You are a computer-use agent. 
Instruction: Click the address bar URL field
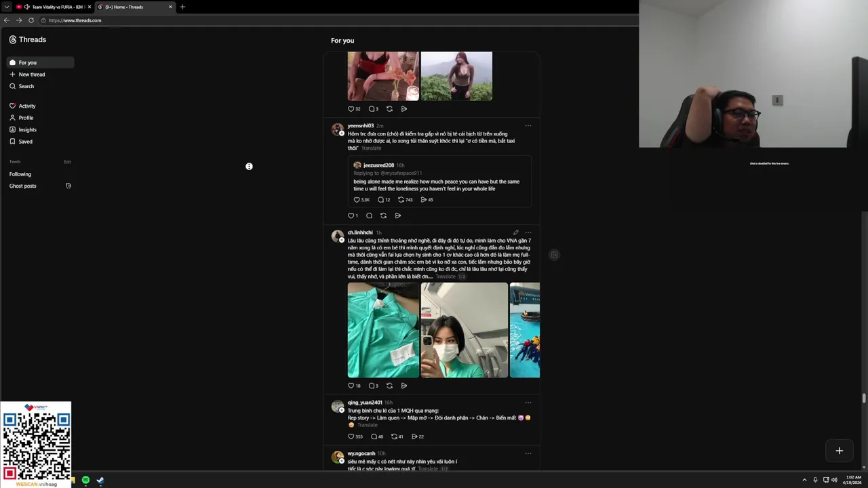tap(339, 20)
